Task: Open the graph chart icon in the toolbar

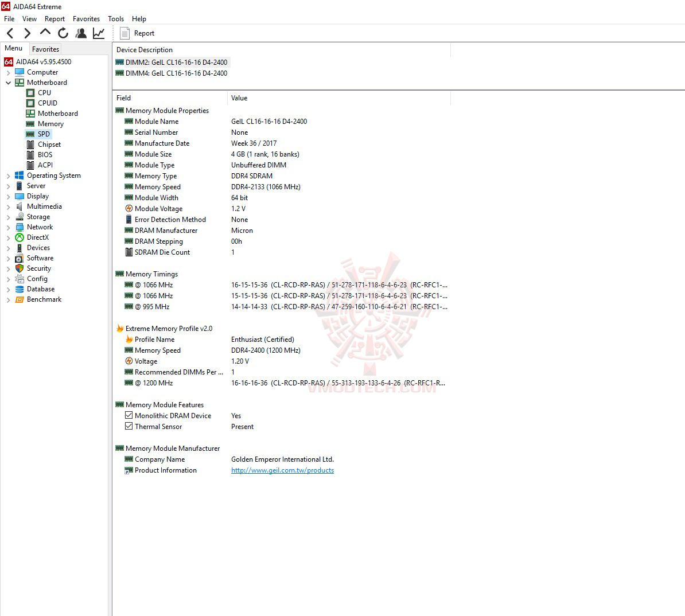Action: 99,33
